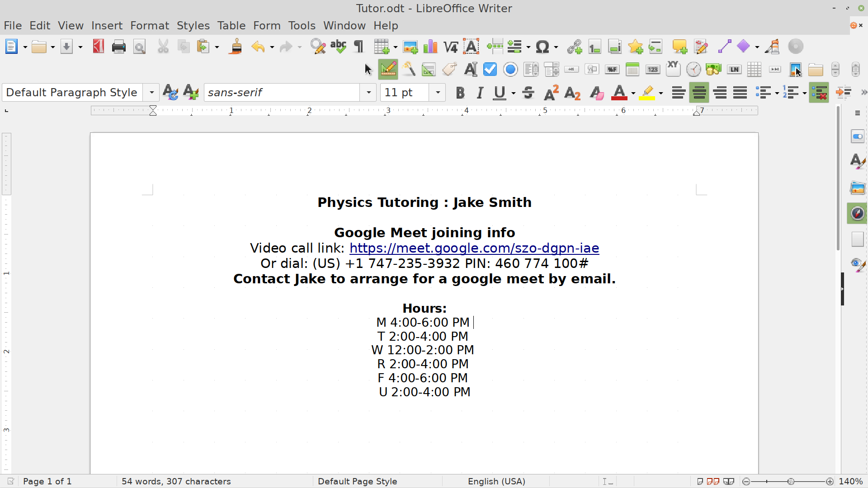Click the Insert Special Character omega icon

click(x=542, y=47)
